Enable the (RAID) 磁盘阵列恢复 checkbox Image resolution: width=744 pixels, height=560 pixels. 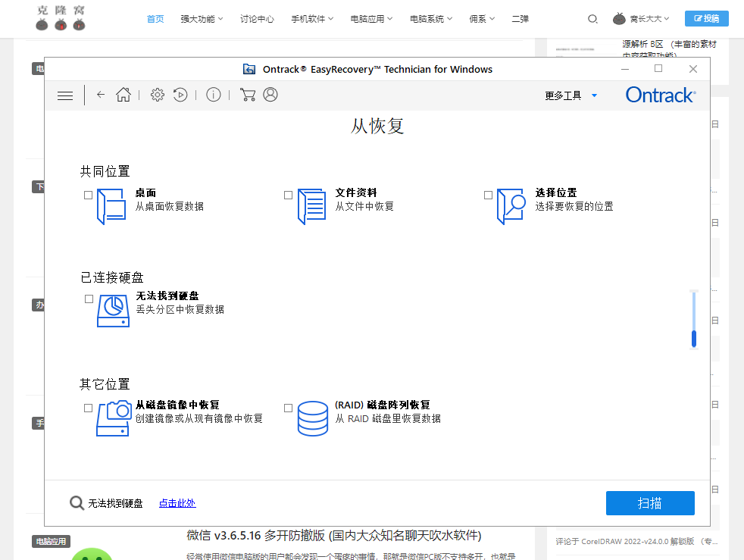coord(288,408)
